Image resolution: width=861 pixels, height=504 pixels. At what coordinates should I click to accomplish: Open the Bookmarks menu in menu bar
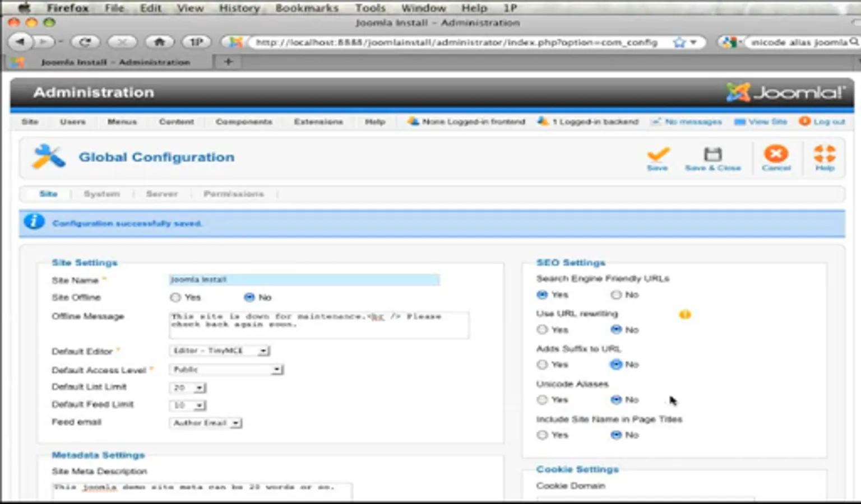pos(307,8)
